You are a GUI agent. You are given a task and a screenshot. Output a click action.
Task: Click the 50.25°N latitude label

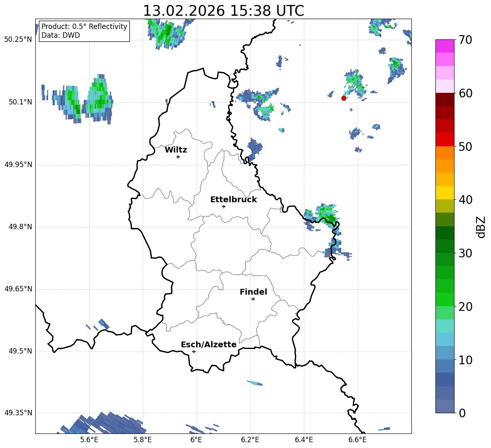(18, 40)
